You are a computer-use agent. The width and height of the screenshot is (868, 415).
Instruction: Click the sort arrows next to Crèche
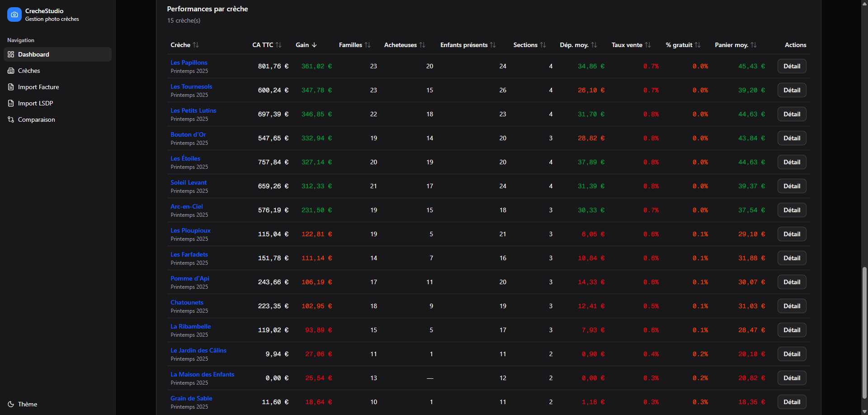pos(196,45)
